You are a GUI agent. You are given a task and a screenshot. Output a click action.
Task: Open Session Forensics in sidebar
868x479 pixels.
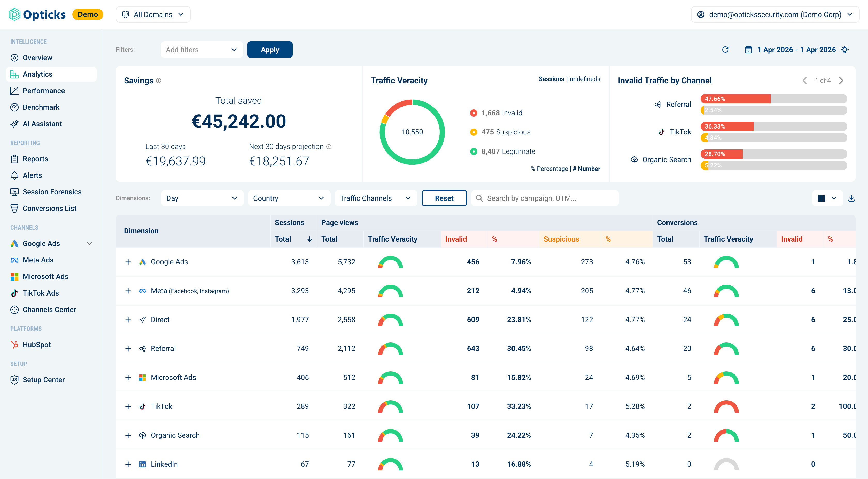click(52, 192)
